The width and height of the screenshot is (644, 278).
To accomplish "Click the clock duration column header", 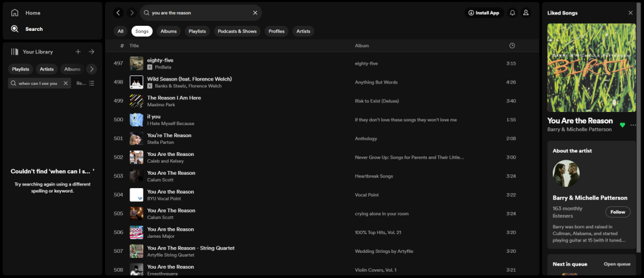I will tap(512, 46).
